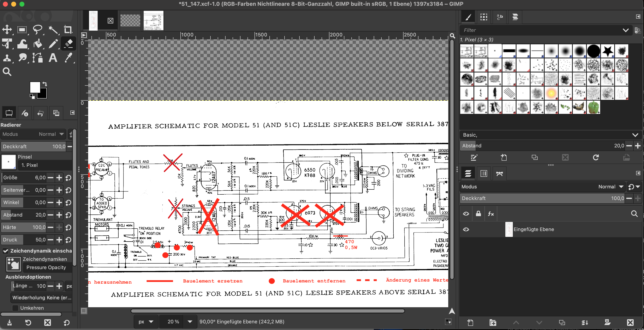Select the Warp Transform tool
This screenshot has width=644, height=330.
pyautogui.click(x=22, y=43)
